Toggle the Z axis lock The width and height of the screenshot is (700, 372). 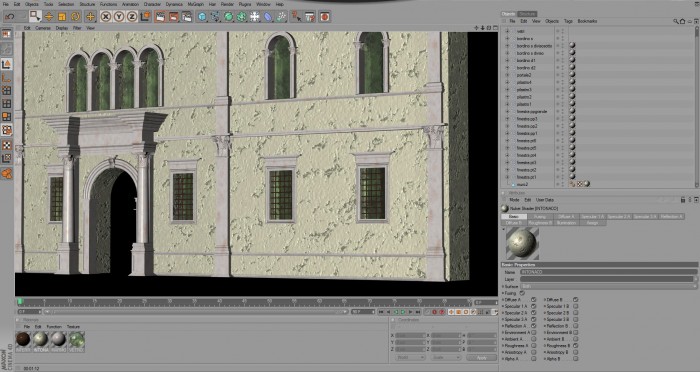[x=132, y=17]
